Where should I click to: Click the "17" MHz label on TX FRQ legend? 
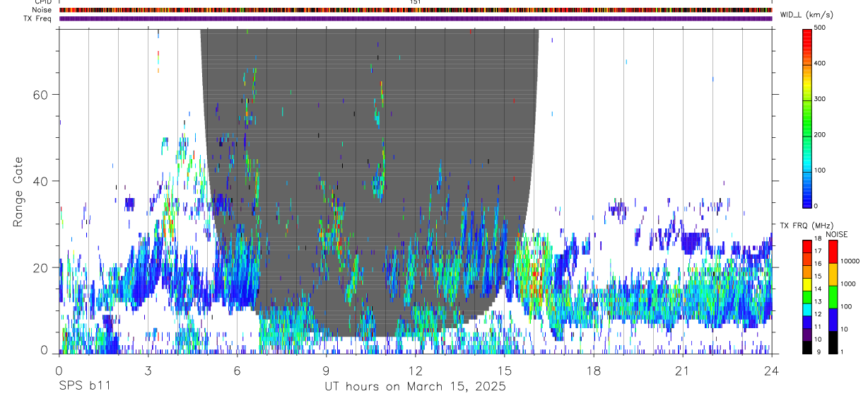click(818, 251)
